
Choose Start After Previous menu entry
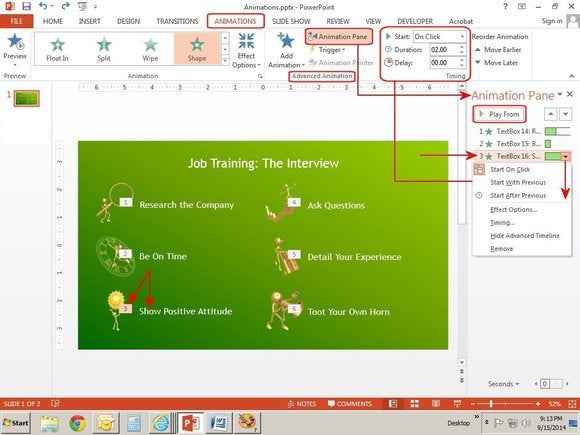tap(518, 196)
